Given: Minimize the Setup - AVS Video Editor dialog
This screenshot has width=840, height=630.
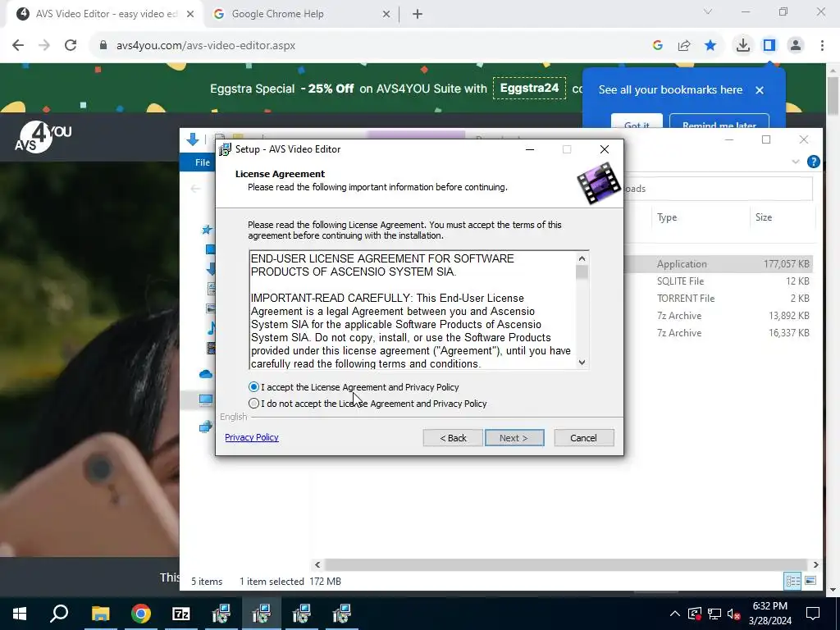Looking at the screenshot, I should pos(530,149).
